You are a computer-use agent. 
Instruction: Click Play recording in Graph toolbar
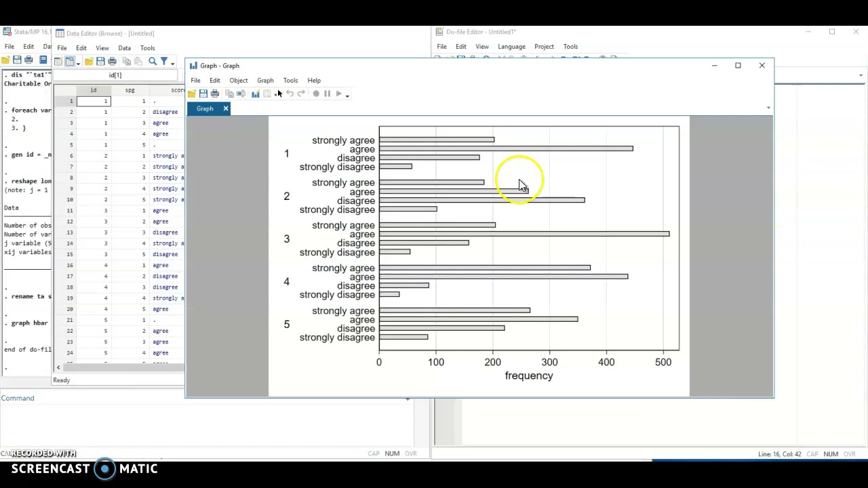pos(338,94)
